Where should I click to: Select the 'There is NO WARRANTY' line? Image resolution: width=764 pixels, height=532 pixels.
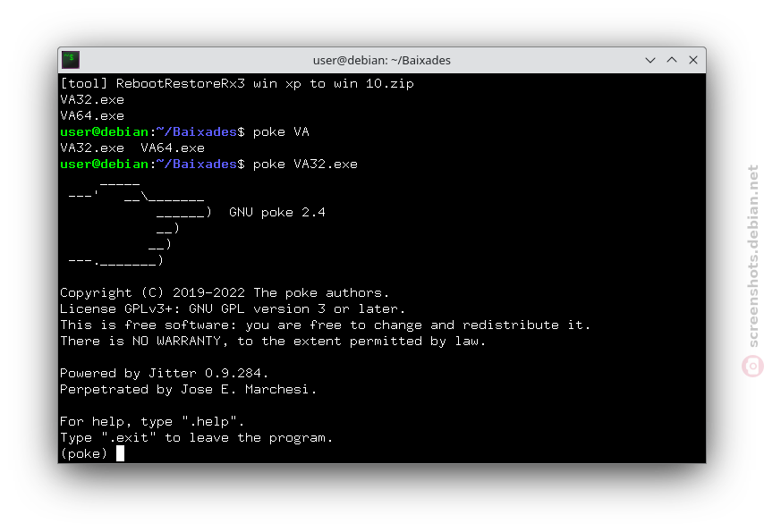(x=273, y=341)
